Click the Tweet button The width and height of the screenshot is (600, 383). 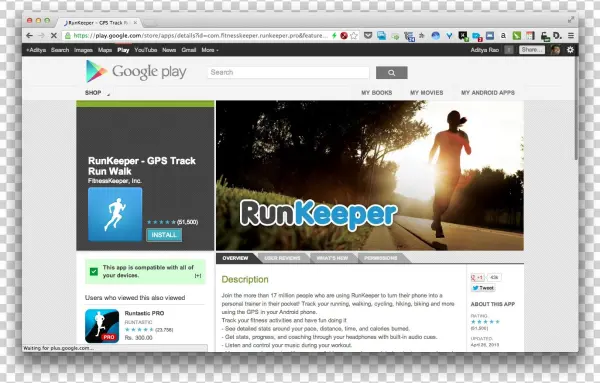[483, 288]
